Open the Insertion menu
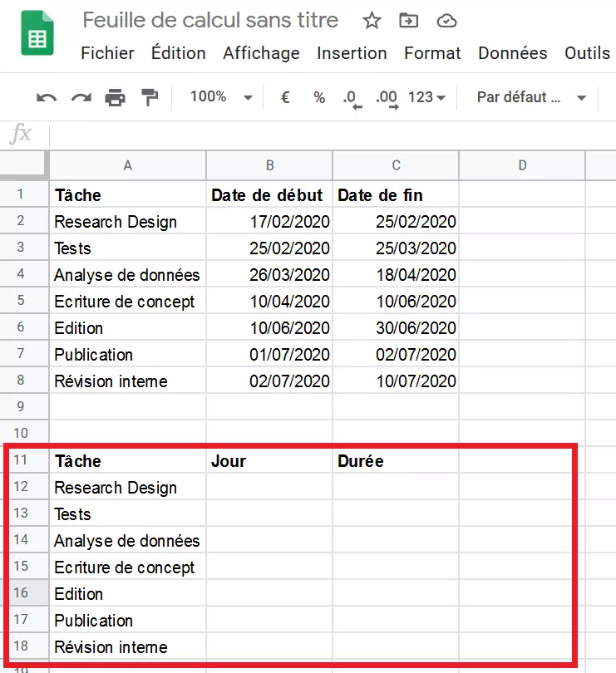Screen dimensions: 616x673 click(x=352, y=53)
